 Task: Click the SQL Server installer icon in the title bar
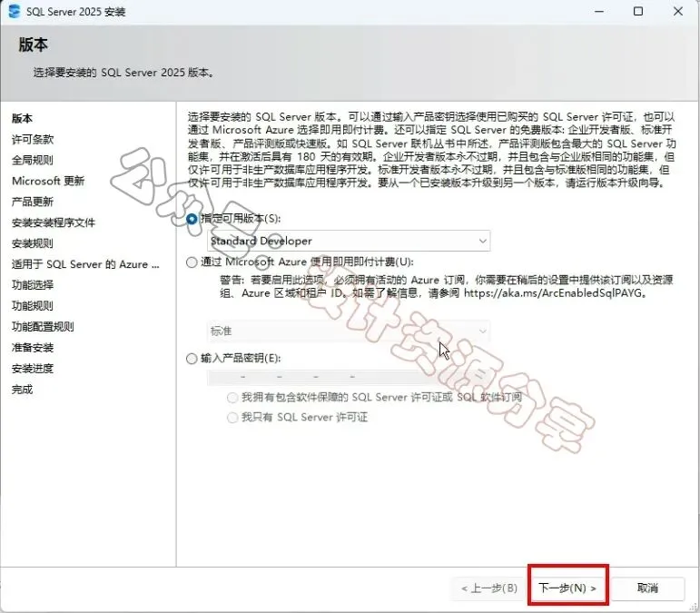point(15,11)
